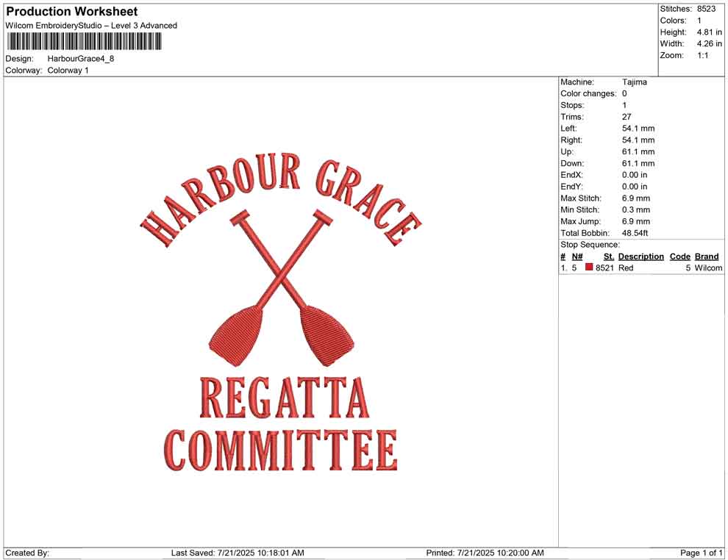Click the EndY value "0.00 in"
The height and width of the screenshot is (560, 728).
[635, 187]
